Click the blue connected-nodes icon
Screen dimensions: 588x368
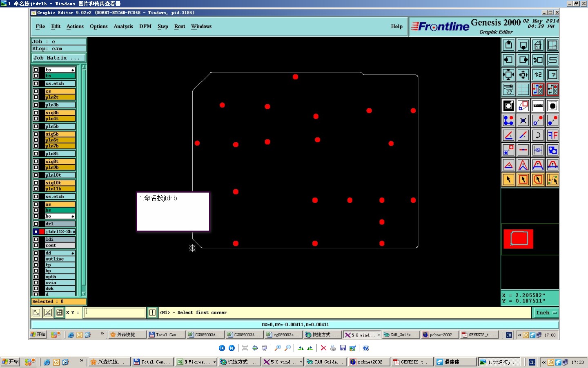click(508, 121)
